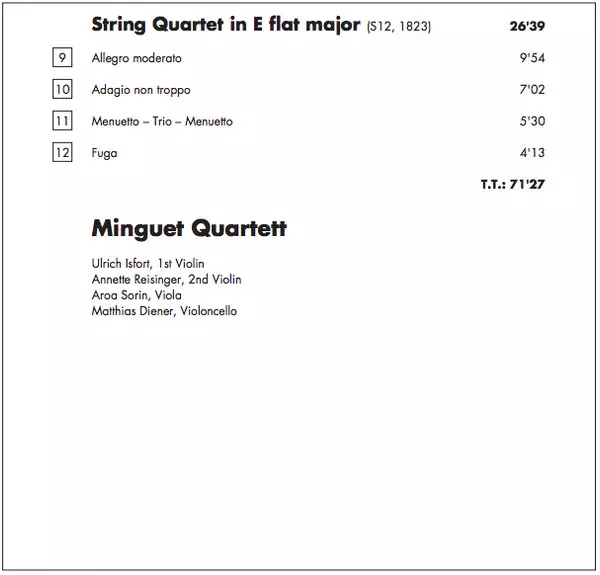Screen dimensions: 600x575
Task: Click the String Quartet in E flat major heading
Action: 226,25
